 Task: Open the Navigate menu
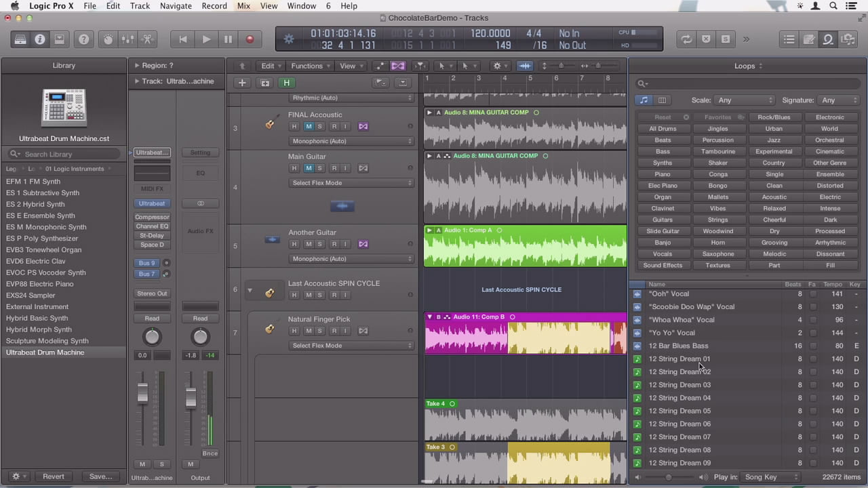coord(176,6)
